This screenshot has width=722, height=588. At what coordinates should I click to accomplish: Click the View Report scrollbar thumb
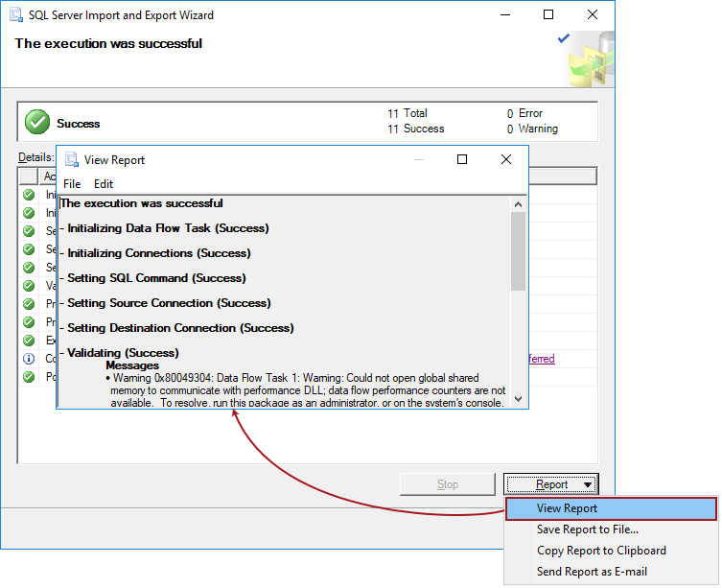[518, 251]
